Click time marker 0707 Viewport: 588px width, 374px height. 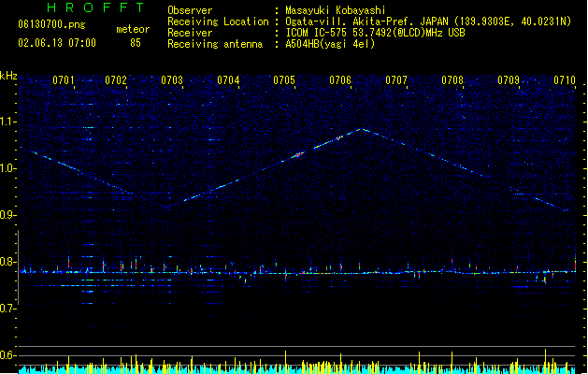[x=396, y=80]
